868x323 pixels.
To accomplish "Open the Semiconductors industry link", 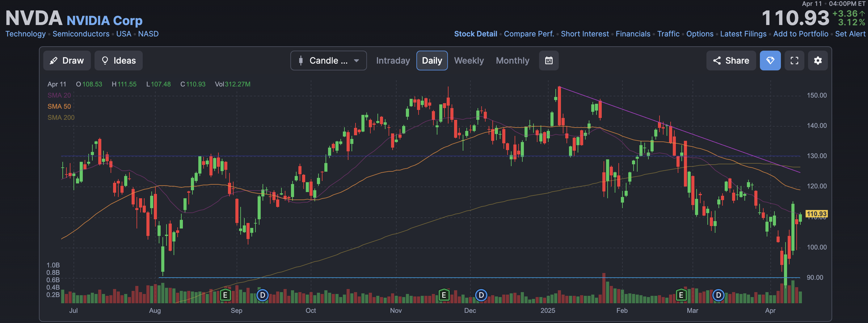I will point(81,34).
